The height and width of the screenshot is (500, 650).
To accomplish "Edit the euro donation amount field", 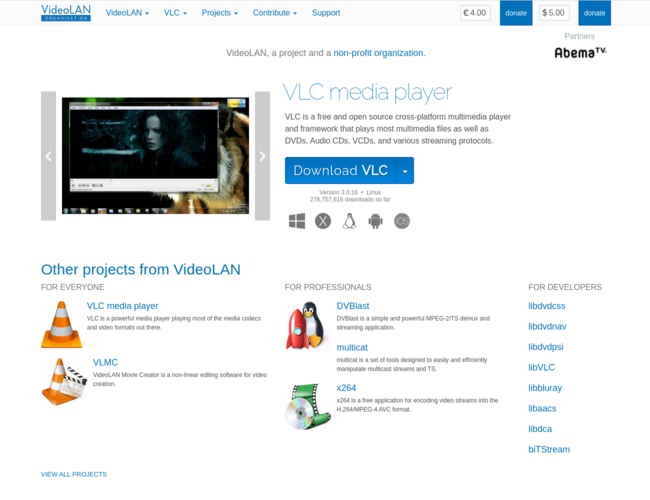I will (x=475, y=13).
